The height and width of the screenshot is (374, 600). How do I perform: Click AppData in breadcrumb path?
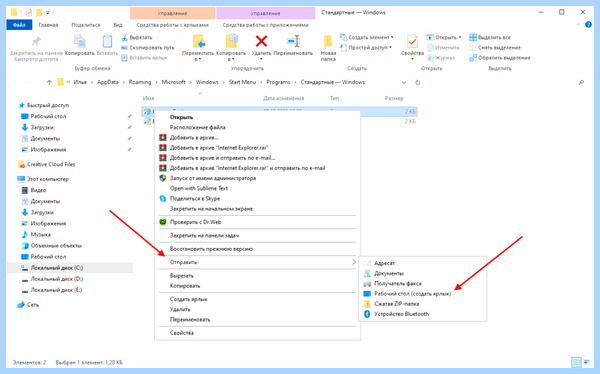[x=108, y=82]
